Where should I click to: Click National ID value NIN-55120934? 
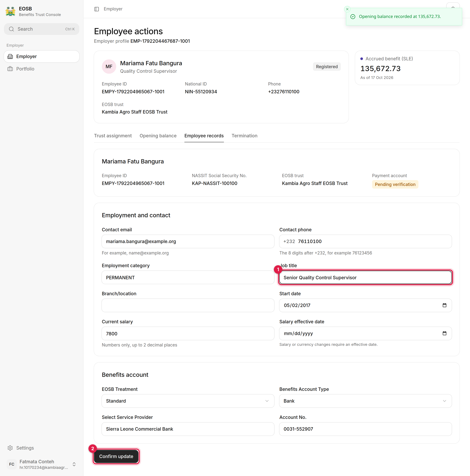201,92
